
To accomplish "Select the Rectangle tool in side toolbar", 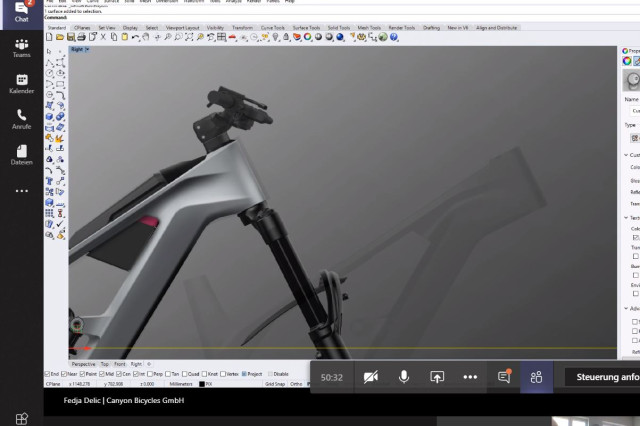I will tap(60, 84).
